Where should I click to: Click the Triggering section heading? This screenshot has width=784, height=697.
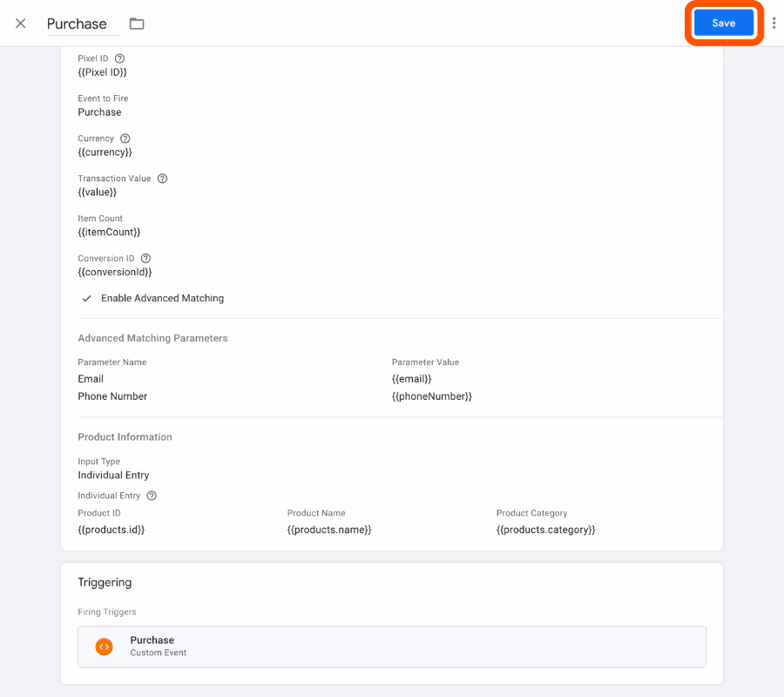105,582
